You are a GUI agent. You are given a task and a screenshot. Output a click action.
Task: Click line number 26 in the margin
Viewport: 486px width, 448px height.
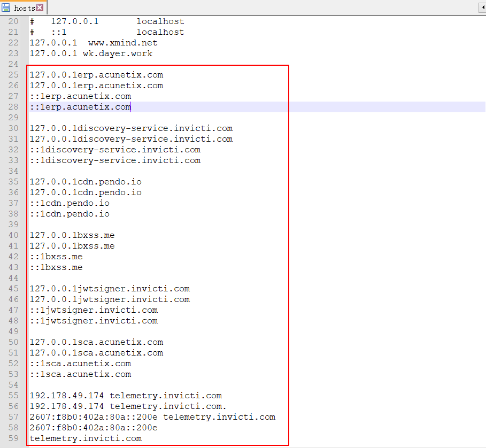pyautogui.click(x=13, y=86)
